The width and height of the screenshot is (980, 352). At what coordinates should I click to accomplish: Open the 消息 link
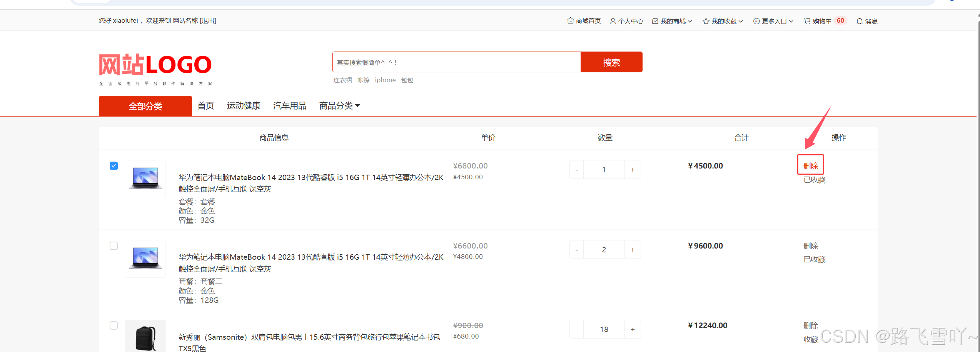tap(871, 21)
